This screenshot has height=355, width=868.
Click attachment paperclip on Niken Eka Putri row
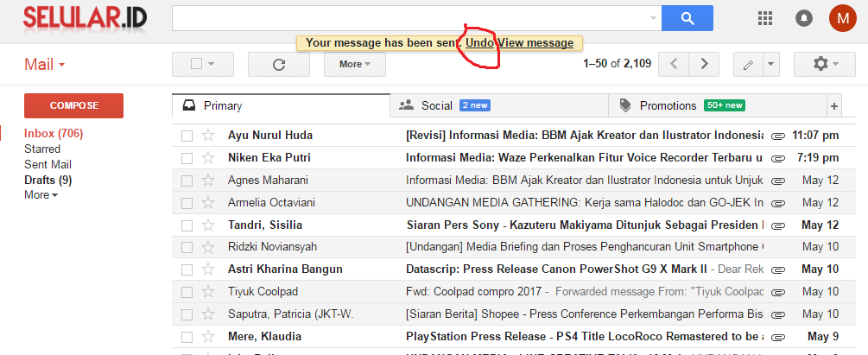click(x=779, y=158)
